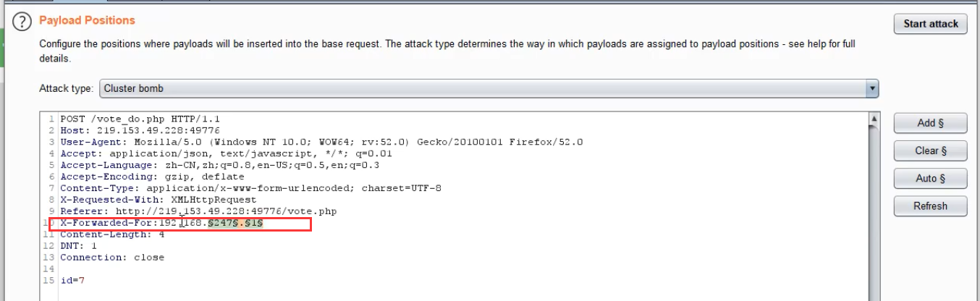Click the Payload Positions heading

[87, 20]
